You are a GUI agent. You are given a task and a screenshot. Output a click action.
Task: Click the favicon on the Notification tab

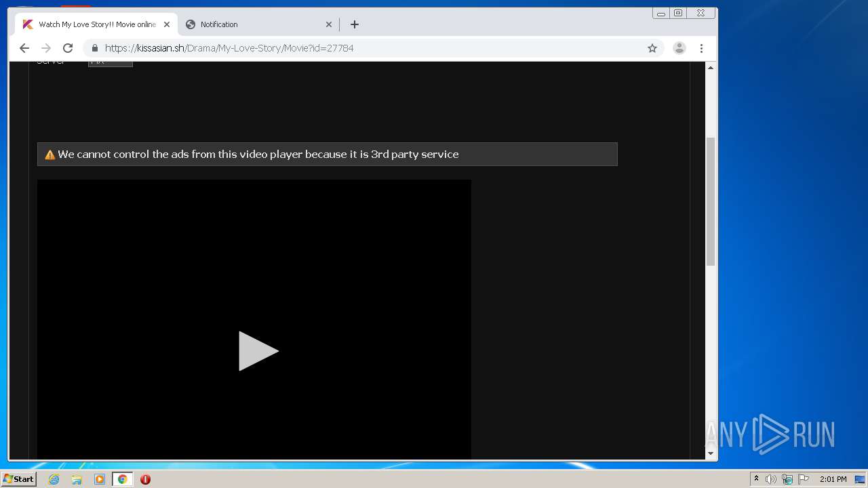(x=191, y=24)
